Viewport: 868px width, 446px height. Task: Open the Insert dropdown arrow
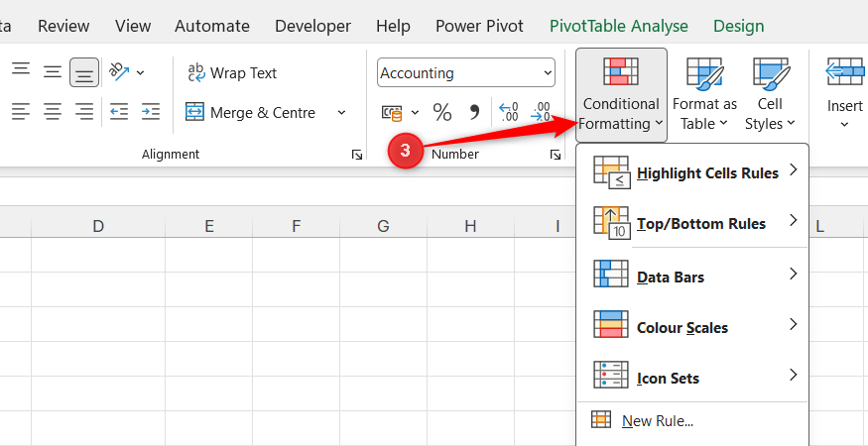pos(844,125)
